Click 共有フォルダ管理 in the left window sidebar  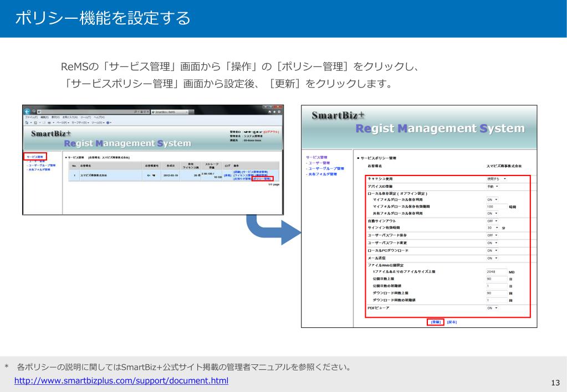[38, 169]
